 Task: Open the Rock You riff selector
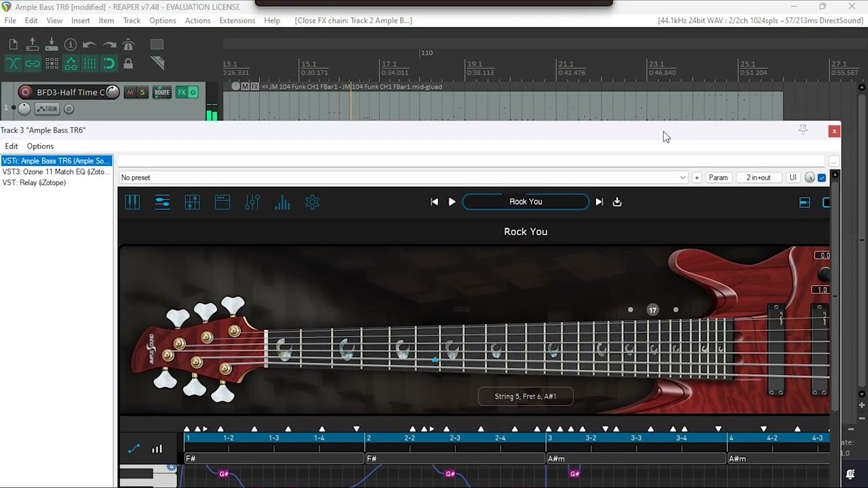pos(526,202)
